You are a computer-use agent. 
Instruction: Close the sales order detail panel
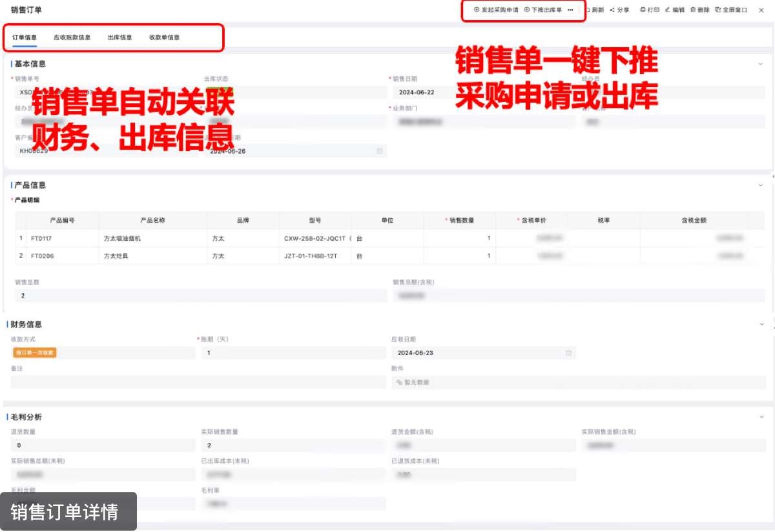[x=761, y=10]
